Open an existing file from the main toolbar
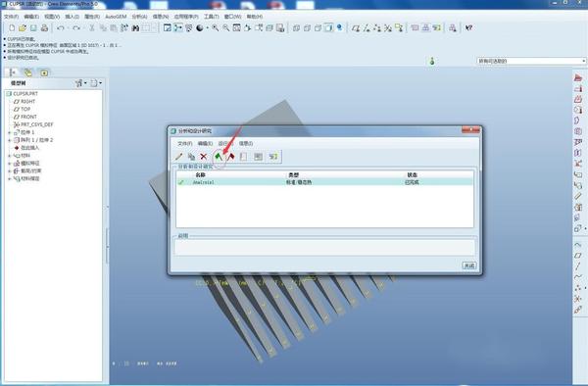This screenshot has width=588, height=386. (23, 27)
